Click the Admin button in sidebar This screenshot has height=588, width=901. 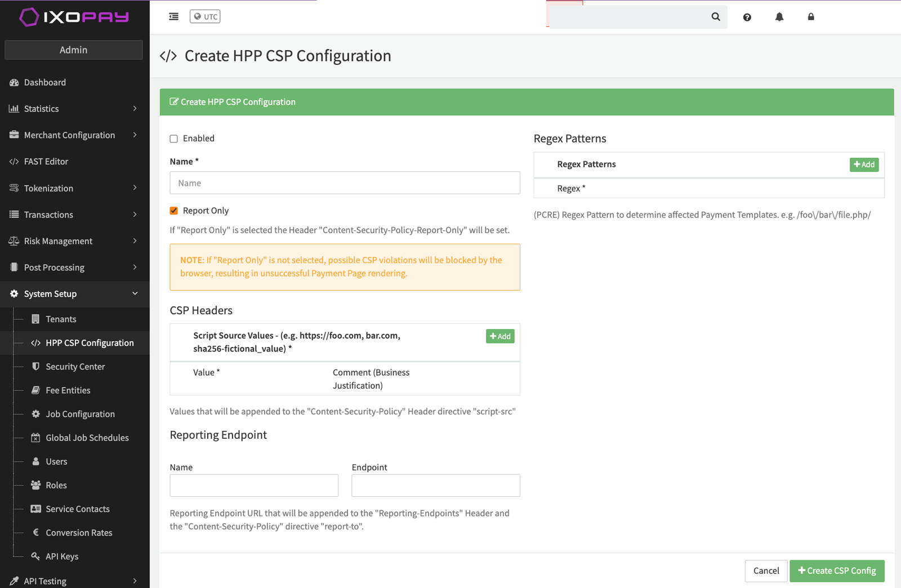pyautogui.click(x=74, y=50)
